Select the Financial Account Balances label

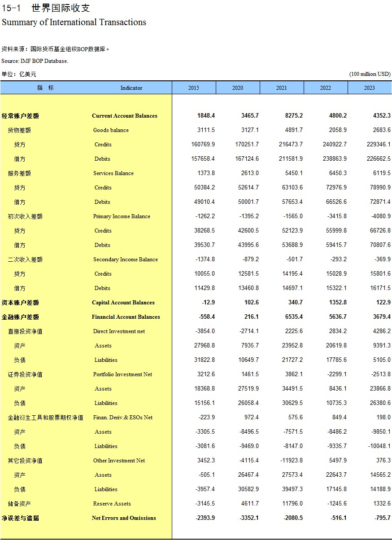coord(126,317)
